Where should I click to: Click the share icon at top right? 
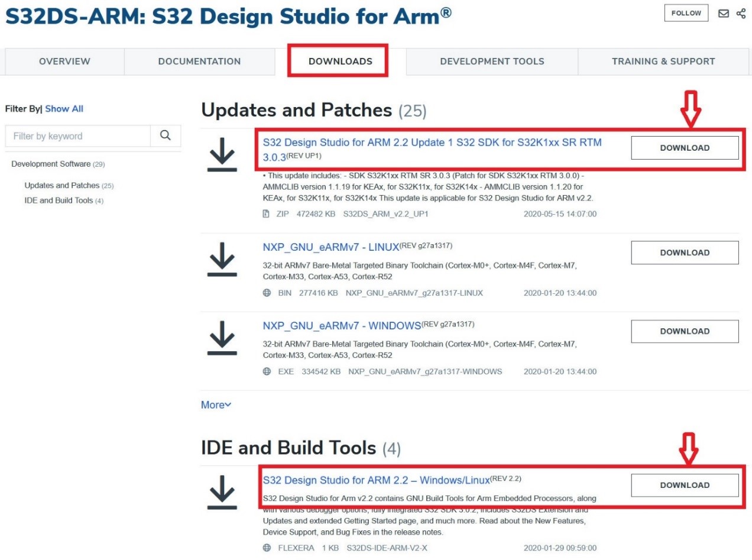(x=741, y=13)
